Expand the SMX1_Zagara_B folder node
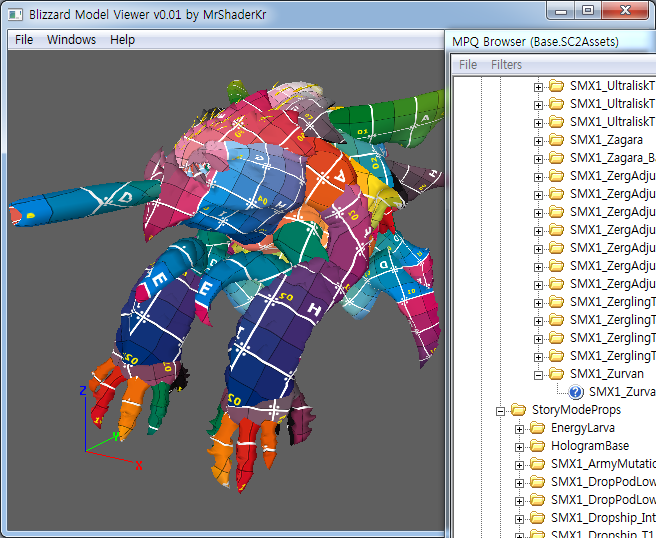 538,159
